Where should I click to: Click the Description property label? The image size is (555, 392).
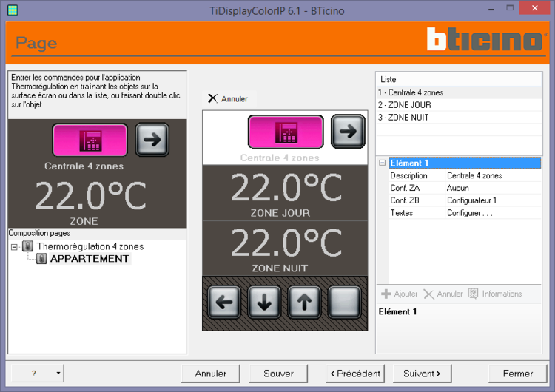408,175
